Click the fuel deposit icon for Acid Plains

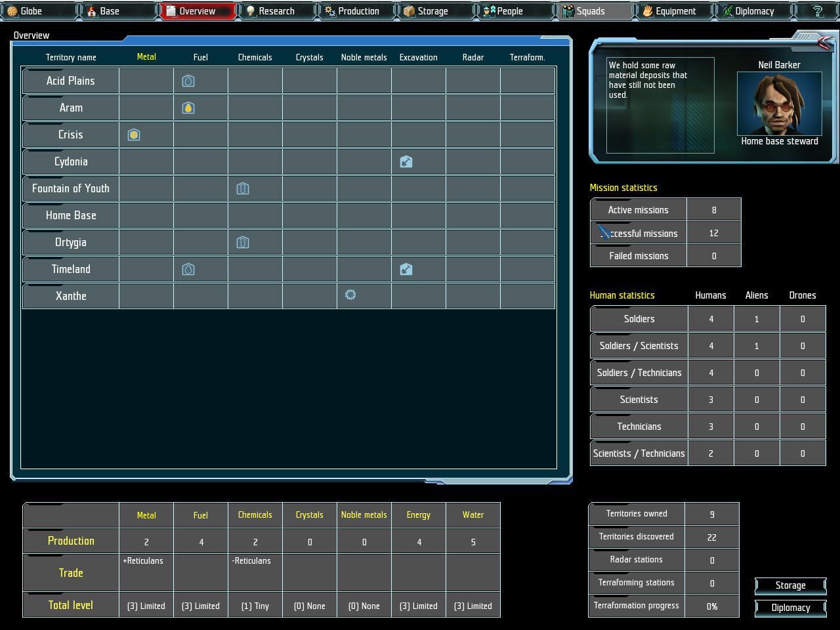coord(188,81)
